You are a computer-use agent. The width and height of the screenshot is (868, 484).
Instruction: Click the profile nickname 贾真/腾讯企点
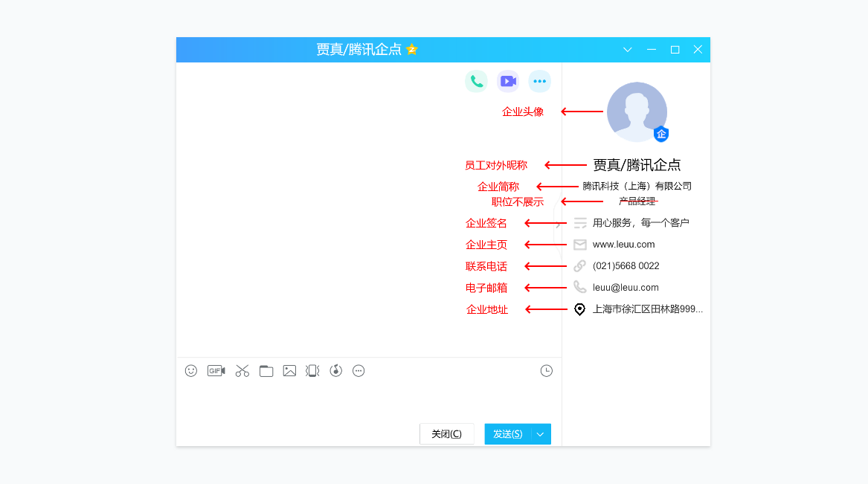637,165
